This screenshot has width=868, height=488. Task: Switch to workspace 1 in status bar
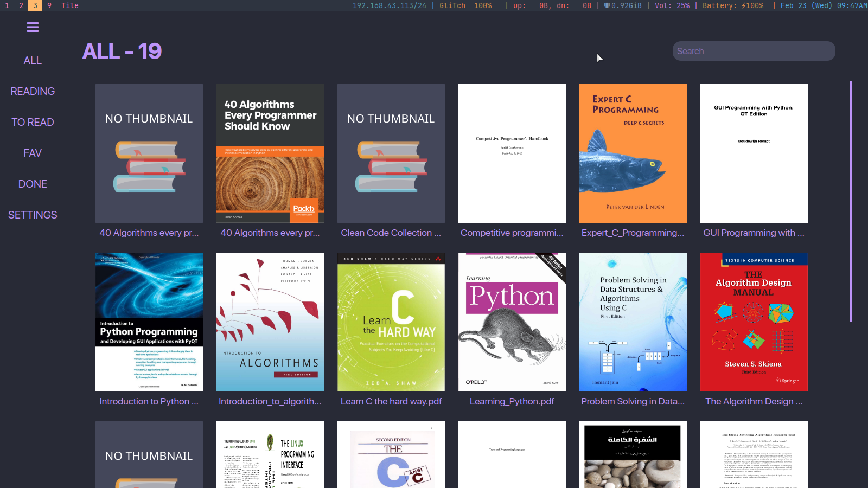point(7,5)
